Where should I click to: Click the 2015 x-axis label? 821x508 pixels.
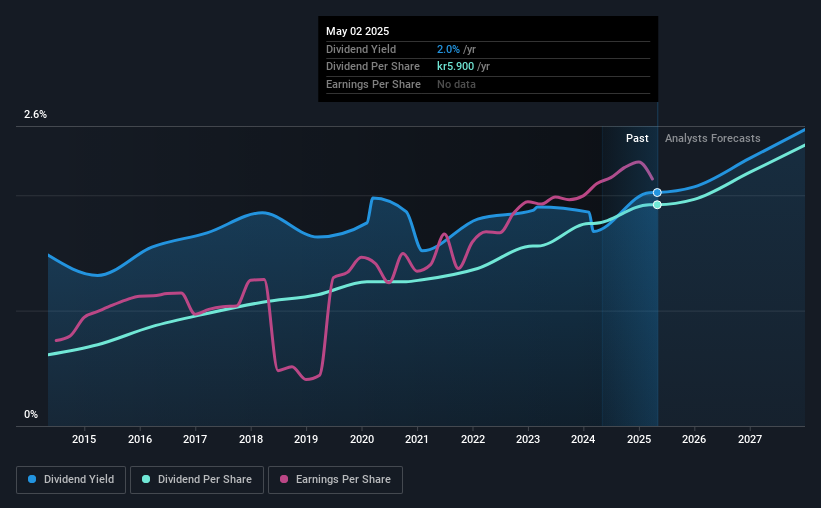click(x=84, y=439)
